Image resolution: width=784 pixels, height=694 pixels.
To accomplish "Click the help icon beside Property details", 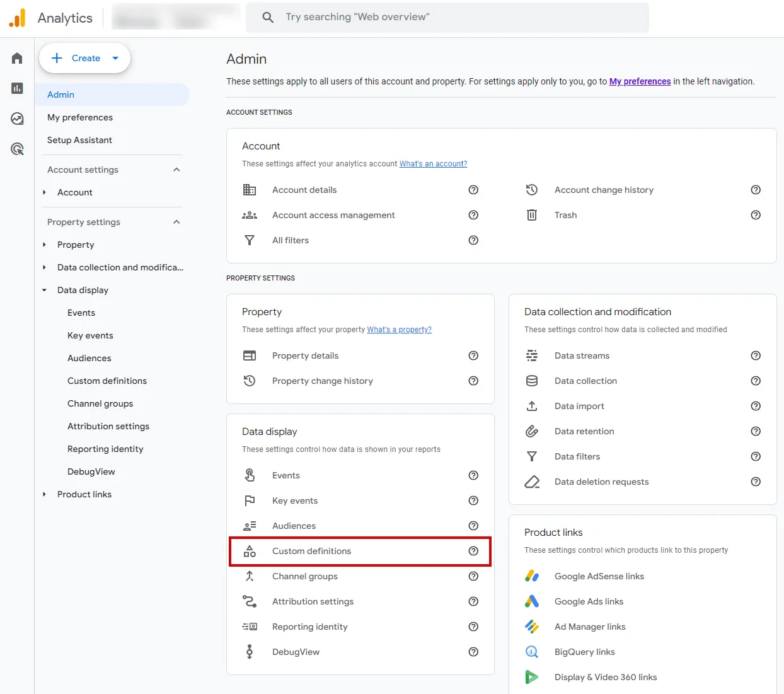I will (473, 356).
